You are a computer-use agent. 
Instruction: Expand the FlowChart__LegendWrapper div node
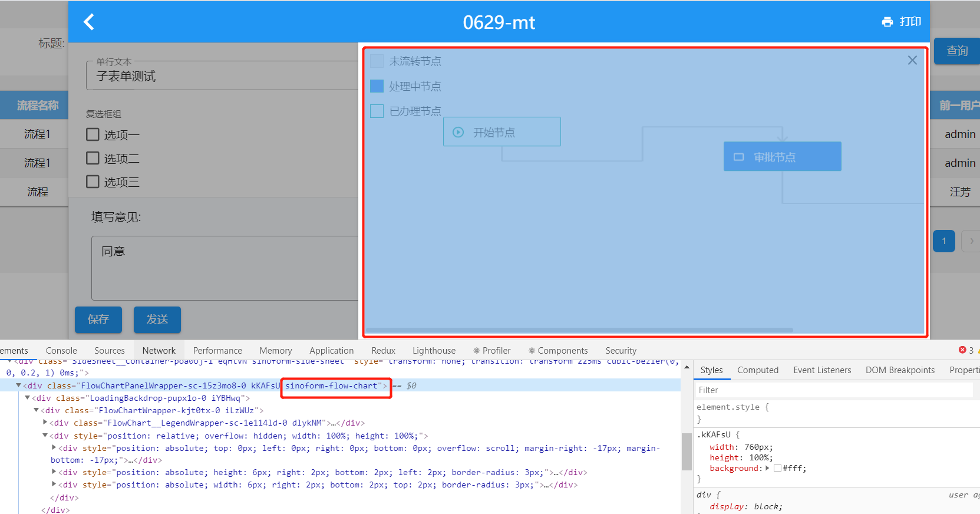point(45,423)
